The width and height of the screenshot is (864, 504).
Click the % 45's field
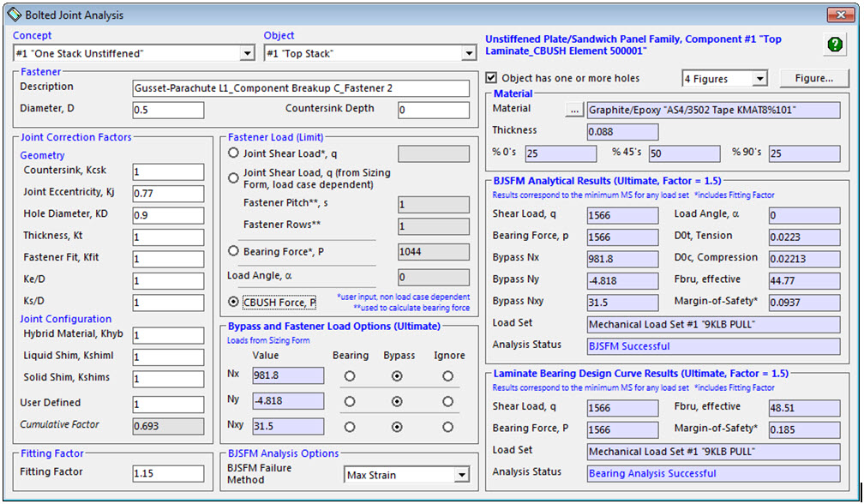tap(684, 153)
